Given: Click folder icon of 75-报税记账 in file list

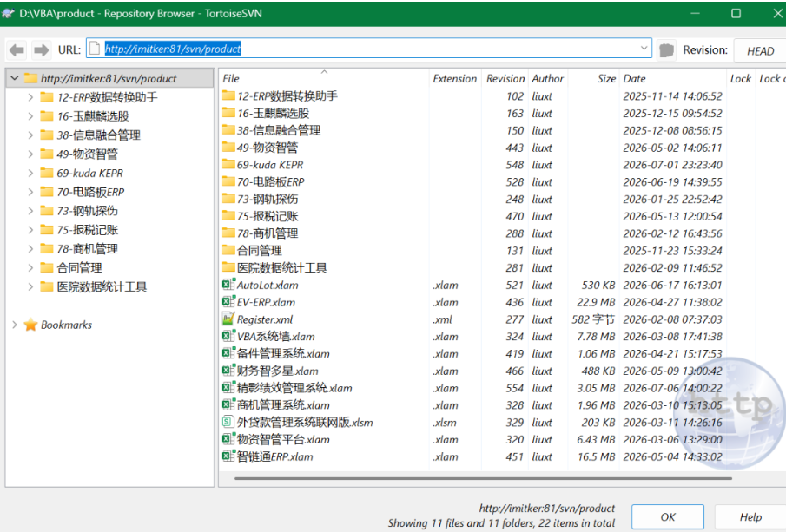Looking at the screenshot, I should coord(228,215).
